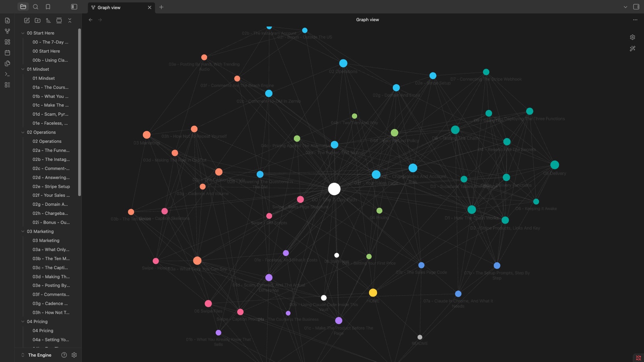Open note 01d - Scam, Pyr...
Image resolution: width=644 pixels, height=362 pixels.
pyautogui.click(x=50, y=114)
